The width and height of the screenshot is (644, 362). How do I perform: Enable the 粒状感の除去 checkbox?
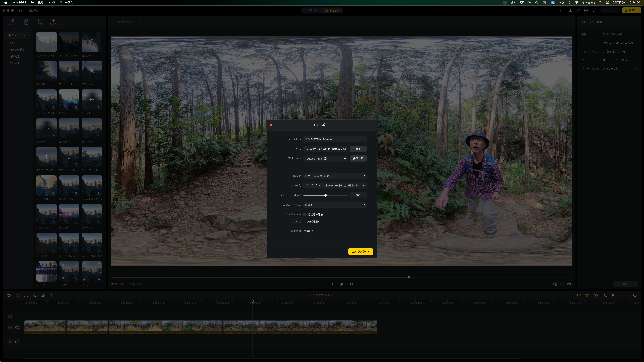pos(305,214)
